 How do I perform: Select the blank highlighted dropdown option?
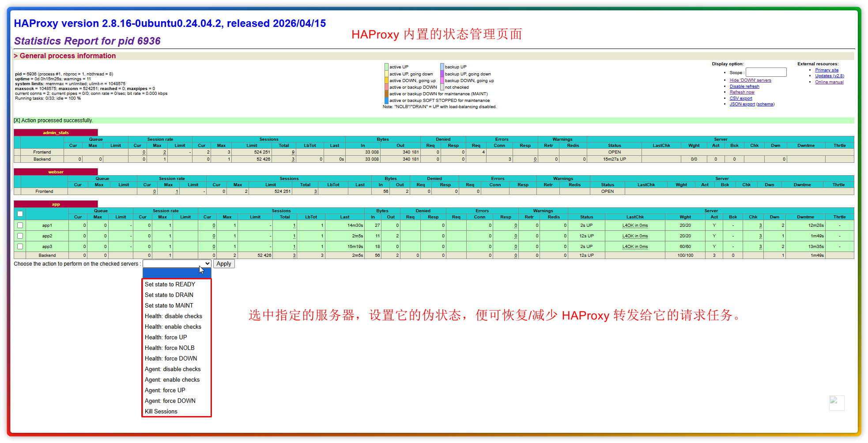(176, 274)
